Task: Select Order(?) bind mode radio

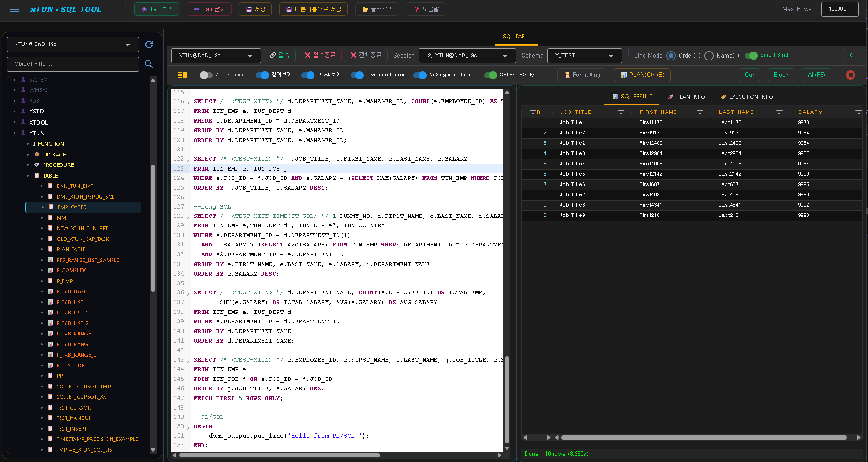Action: (x=671, y=56)
